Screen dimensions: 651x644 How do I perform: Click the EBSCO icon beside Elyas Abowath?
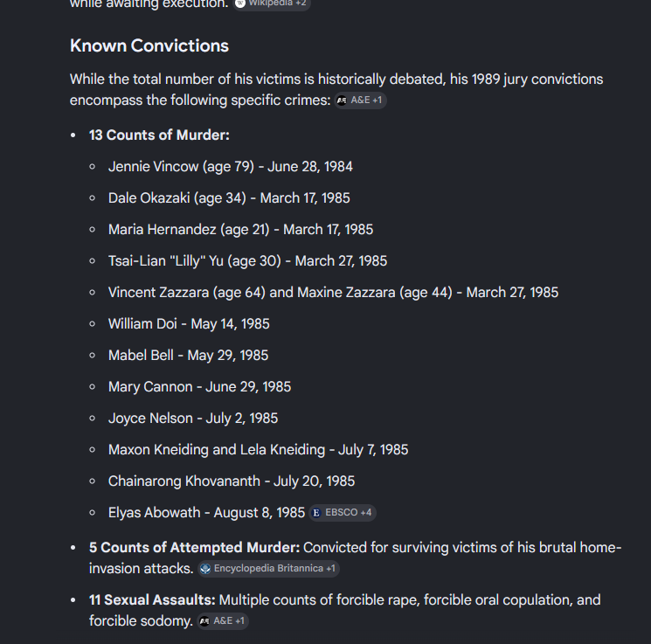click(316, 513)
